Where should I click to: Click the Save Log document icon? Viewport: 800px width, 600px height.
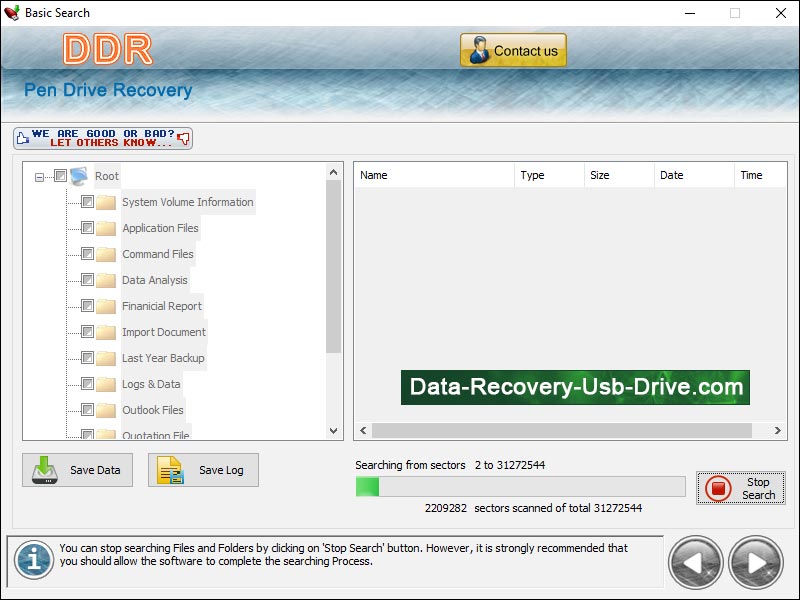pyautogui.click(x=170, y=470)
